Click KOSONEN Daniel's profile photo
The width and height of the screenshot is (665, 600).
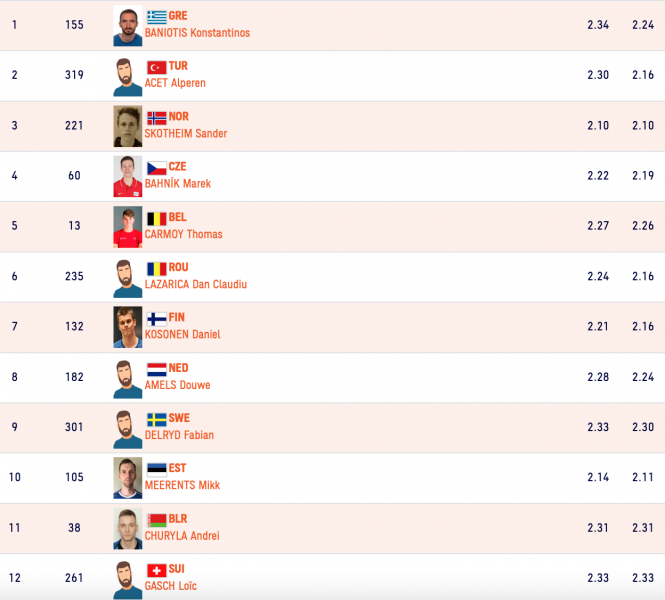[x=128, y=327]
